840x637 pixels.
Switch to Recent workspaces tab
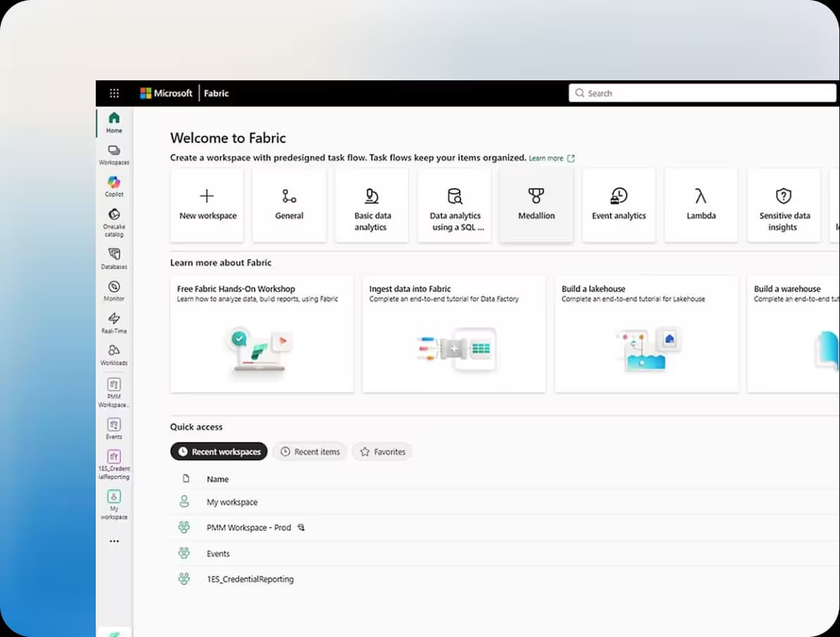tap(218, 452)
